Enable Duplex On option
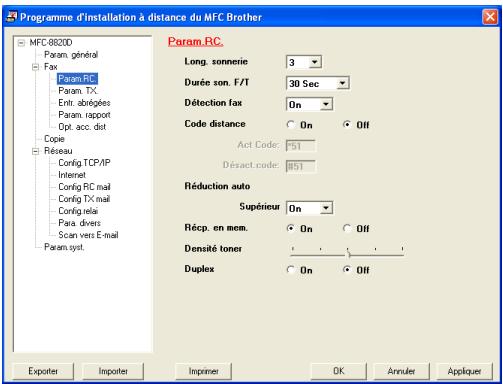The image size is (503, 384). (x=291, y=269)
